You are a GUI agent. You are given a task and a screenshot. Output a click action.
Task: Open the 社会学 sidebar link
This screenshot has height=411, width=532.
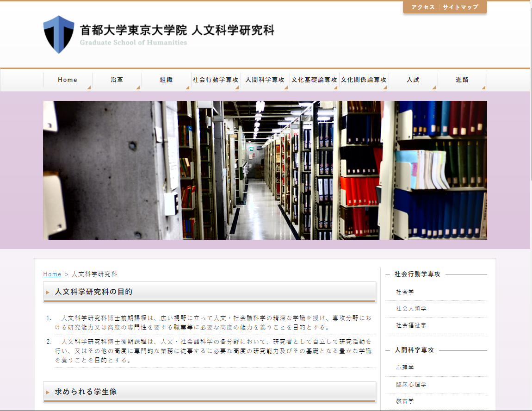click(405, 292)
